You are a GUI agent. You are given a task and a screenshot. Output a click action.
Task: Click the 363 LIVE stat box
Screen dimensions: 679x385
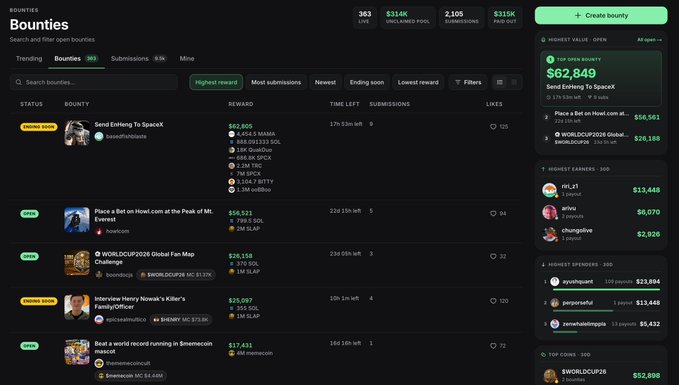point(365,17)
